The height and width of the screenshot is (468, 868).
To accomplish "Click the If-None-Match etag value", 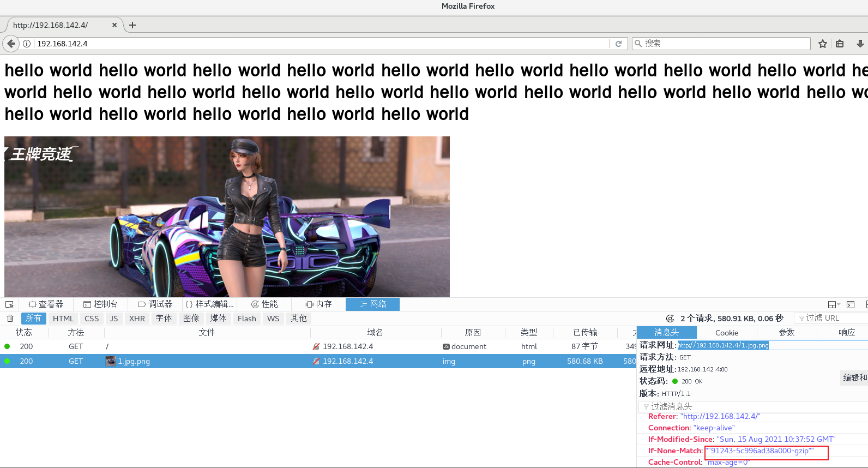I will tap(759, 451).
